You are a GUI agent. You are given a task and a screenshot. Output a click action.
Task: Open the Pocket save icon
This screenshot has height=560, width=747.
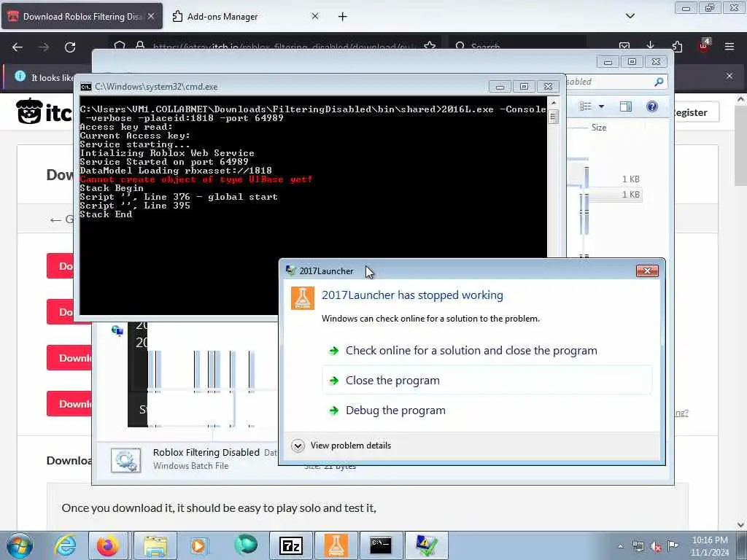[624, 46]
